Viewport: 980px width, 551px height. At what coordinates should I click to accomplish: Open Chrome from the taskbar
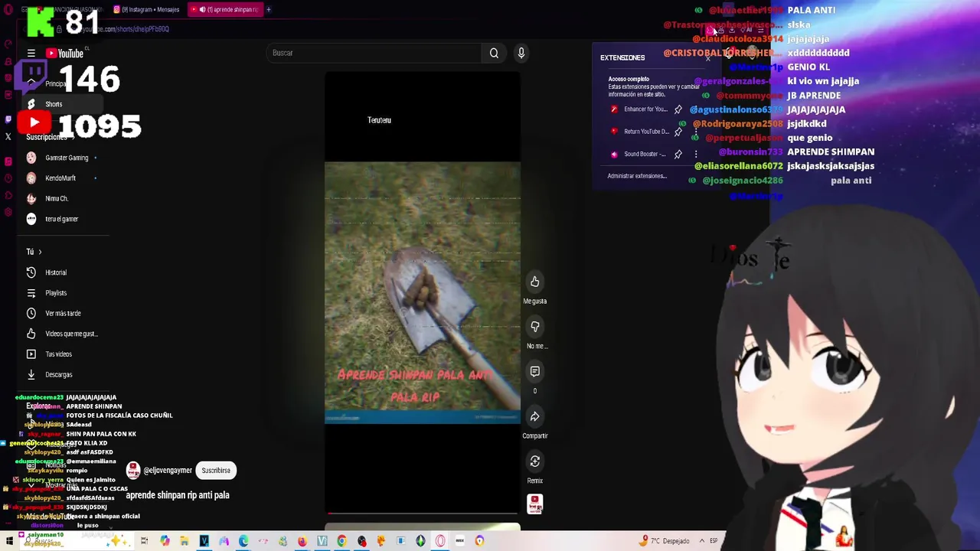(x=341, y=541)
